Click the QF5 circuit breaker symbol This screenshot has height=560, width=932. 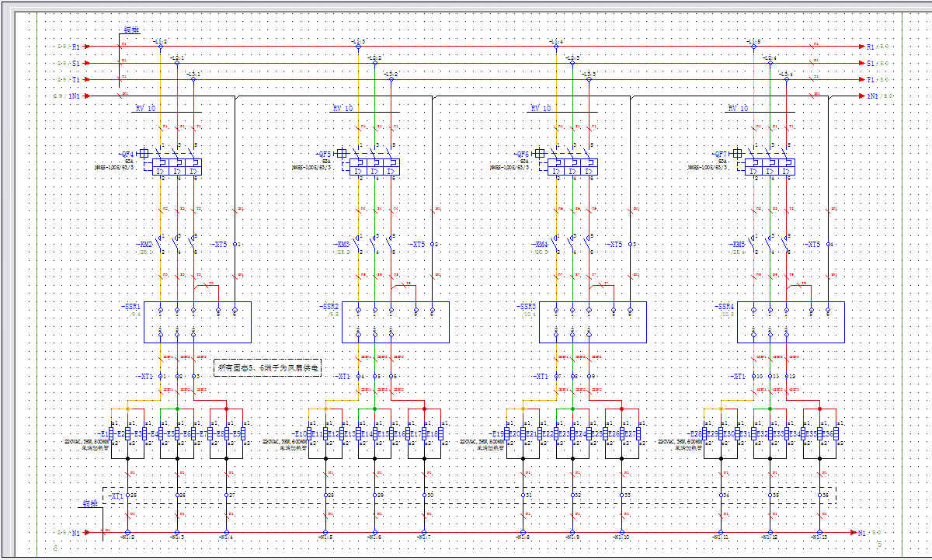point(374,166)
